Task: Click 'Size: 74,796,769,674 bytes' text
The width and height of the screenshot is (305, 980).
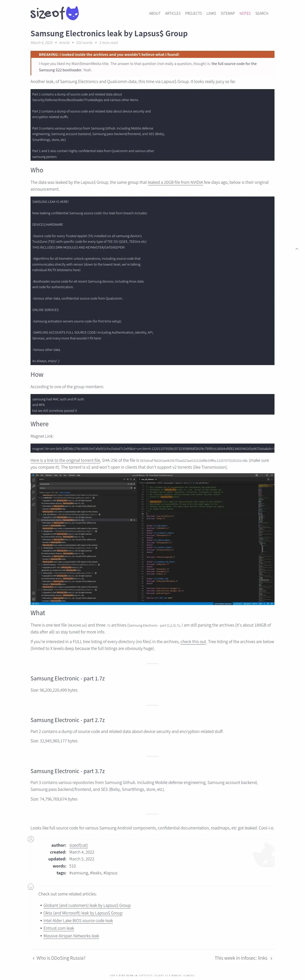Action: click(54, 799)
